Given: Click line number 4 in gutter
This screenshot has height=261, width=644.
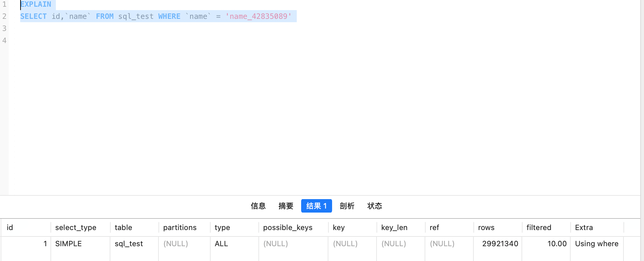Looking at the screenshot, I should coord(4,41).
